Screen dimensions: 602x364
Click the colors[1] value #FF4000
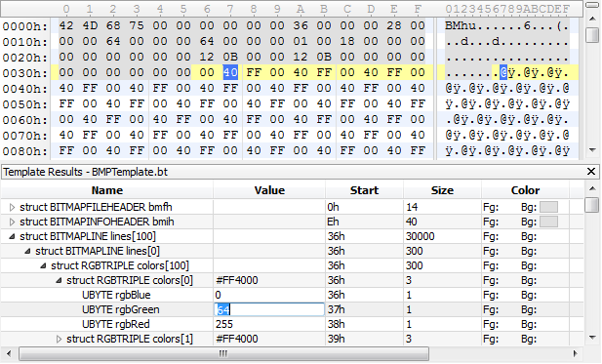[236, 339]
